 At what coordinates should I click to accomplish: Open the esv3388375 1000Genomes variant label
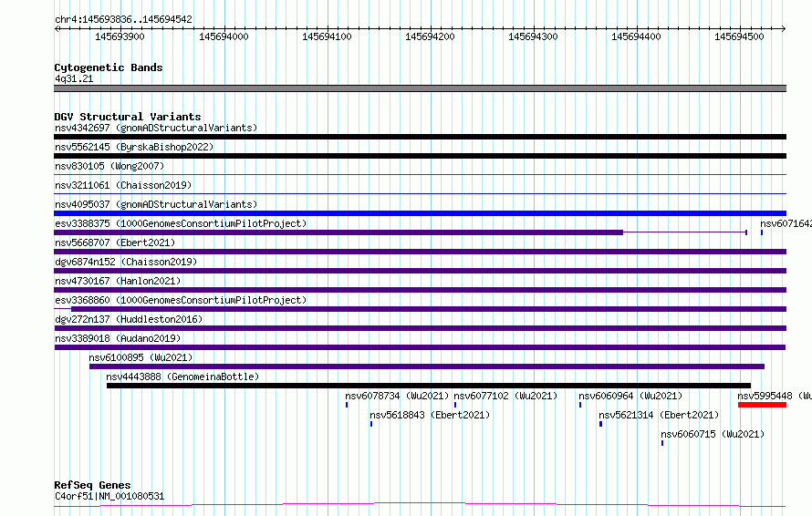(181, 223)
